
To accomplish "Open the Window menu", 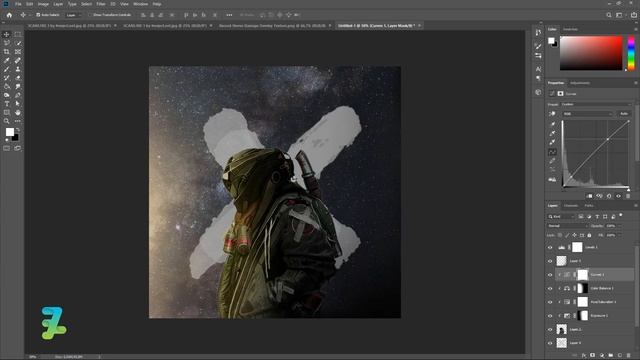I will coord(140,4).
